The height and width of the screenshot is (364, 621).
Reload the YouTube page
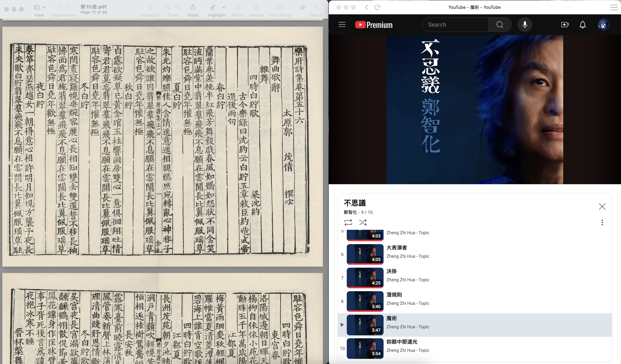pos(377,7)
